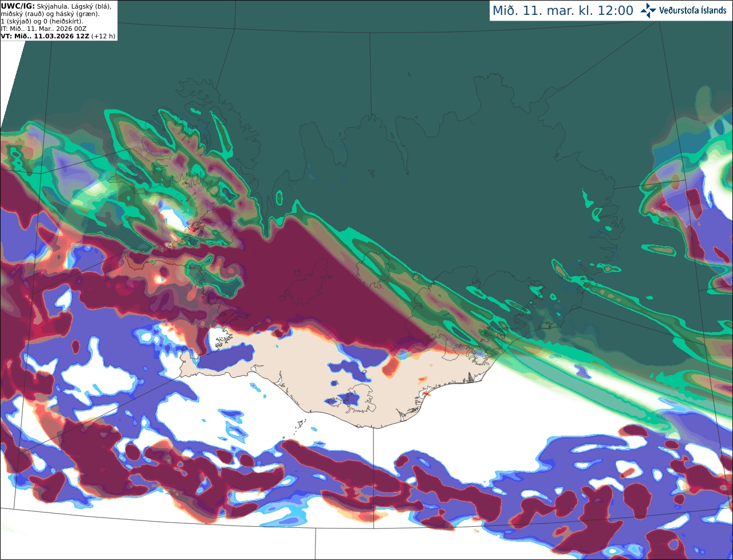Click the "UWC/IG: Skýjahula. Lágský (blá)," legend line
Image resolution: width=733 pixels, height=560 pixels.
56,6
